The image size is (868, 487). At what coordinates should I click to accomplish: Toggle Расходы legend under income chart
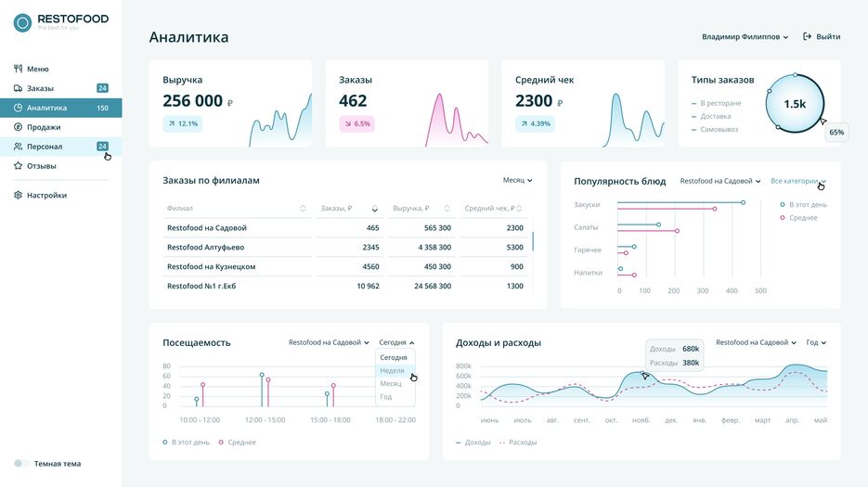pos(518,442)
